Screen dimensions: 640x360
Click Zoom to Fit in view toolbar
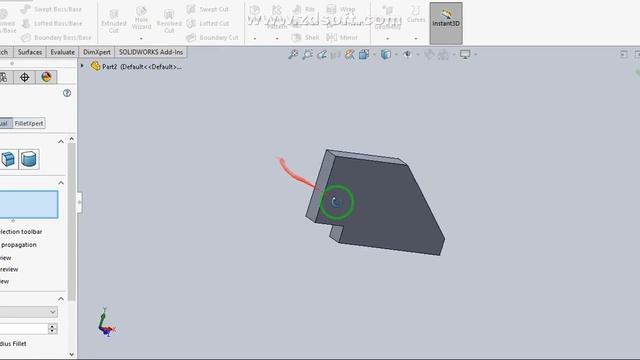[x=293, y=54]
